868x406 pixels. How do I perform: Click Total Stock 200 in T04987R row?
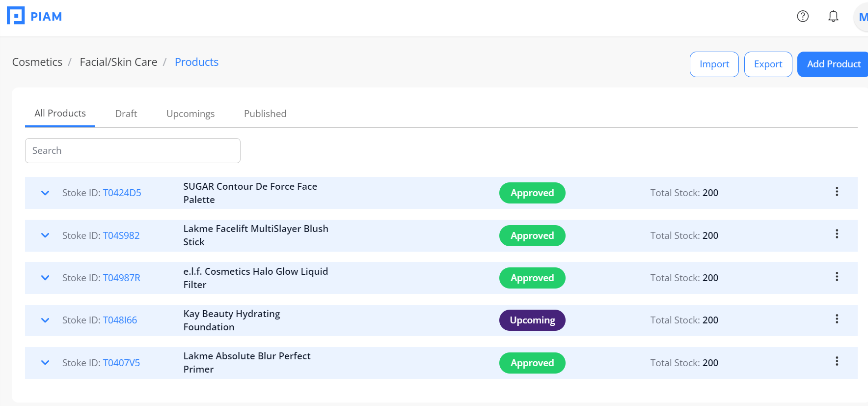[684, 278]
